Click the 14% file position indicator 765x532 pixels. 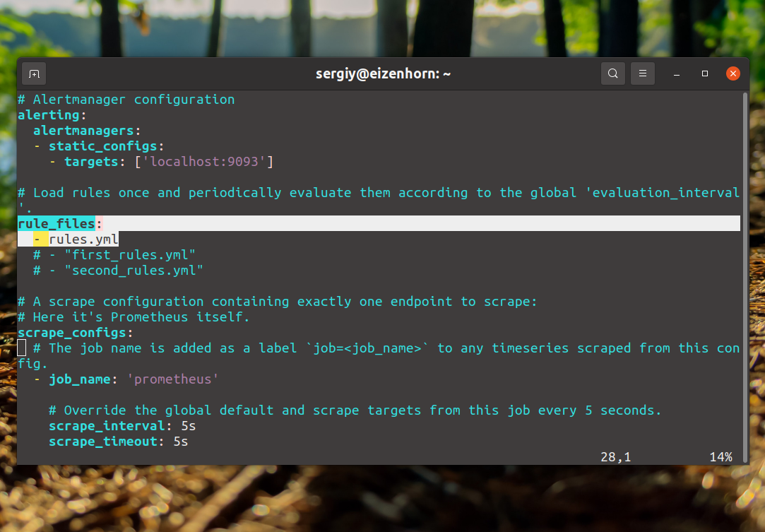[720, 457]
